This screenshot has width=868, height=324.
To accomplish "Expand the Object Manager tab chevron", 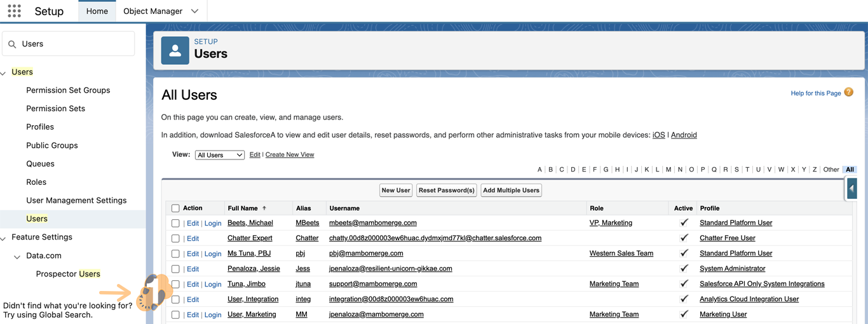I will [x=194, y=11].
